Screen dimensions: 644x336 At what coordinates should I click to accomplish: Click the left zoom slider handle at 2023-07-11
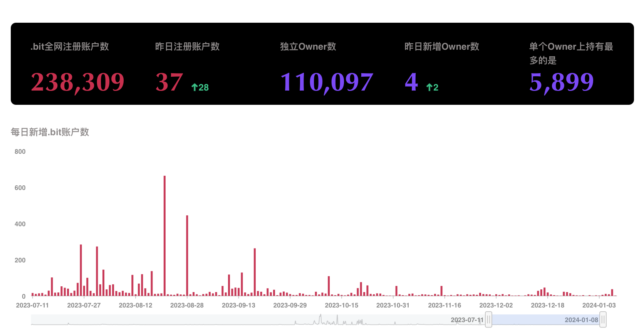coord(488,320)
